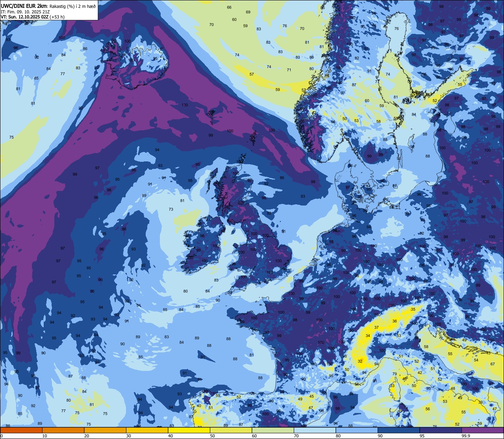Pick the bright yellow 40–50 legend swatch
This screenshot has height=439, width=504.
[189, 430]
